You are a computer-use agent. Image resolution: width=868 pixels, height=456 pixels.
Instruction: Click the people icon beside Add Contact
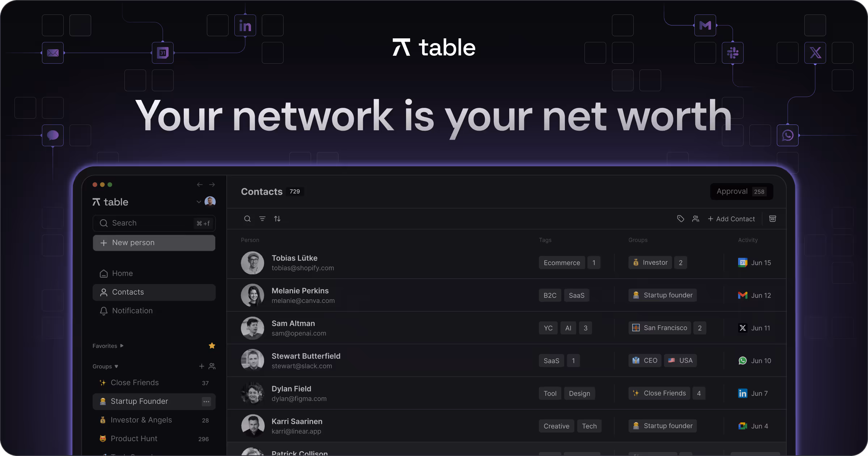(695, 219)
